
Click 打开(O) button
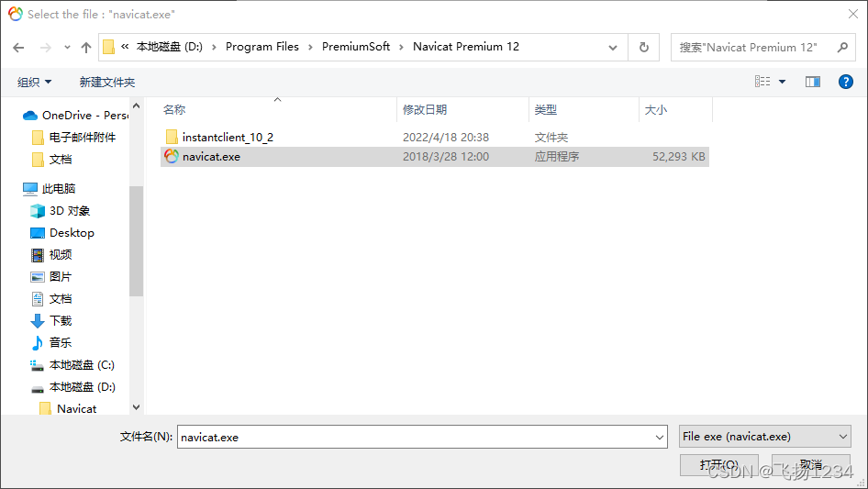[718, 464]
